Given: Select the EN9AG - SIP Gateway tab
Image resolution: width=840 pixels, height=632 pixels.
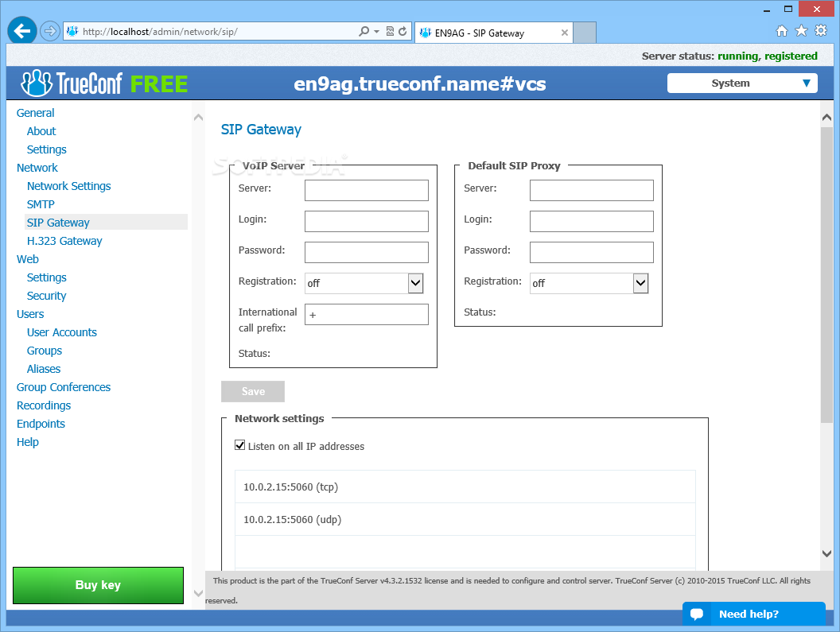Looking at the screenshot, I should [x=493, y=33].
